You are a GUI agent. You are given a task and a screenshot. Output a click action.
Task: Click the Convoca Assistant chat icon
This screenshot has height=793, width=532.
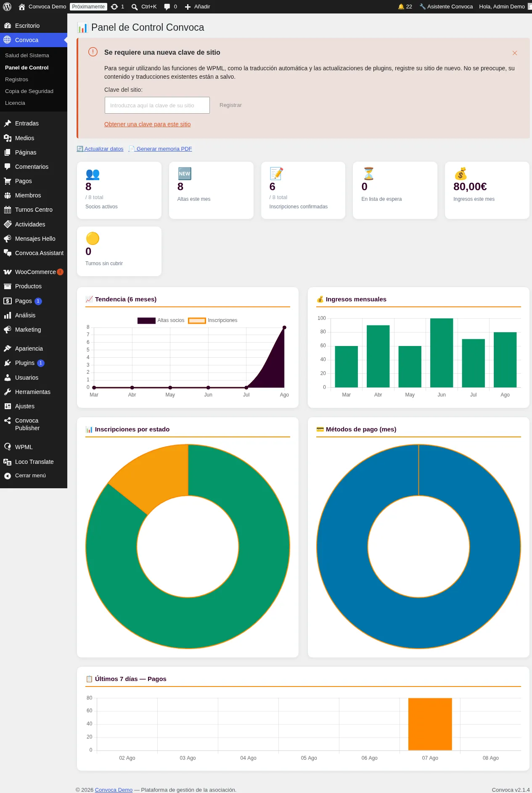click(8, 253)
